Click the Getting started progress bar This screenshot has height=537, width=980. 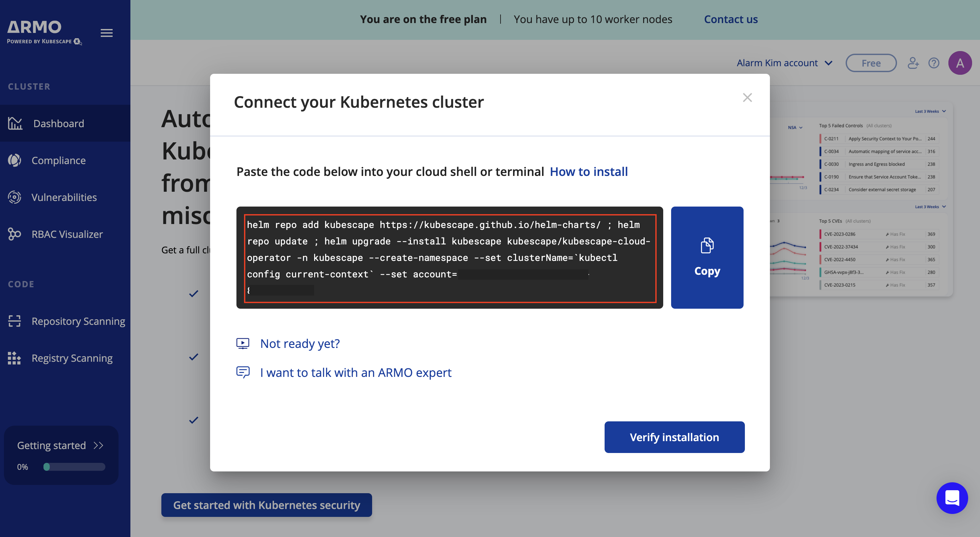74,466
